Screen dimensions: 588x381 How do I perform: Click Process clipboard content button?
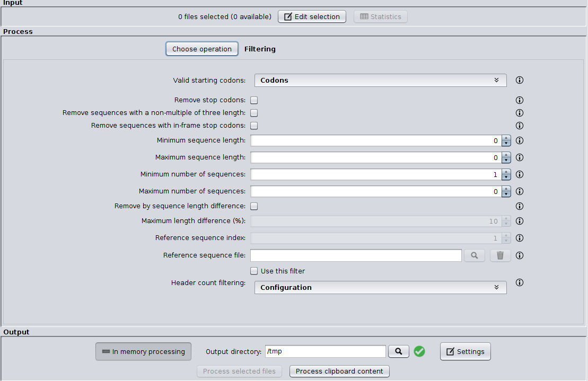tap(339, 371)
